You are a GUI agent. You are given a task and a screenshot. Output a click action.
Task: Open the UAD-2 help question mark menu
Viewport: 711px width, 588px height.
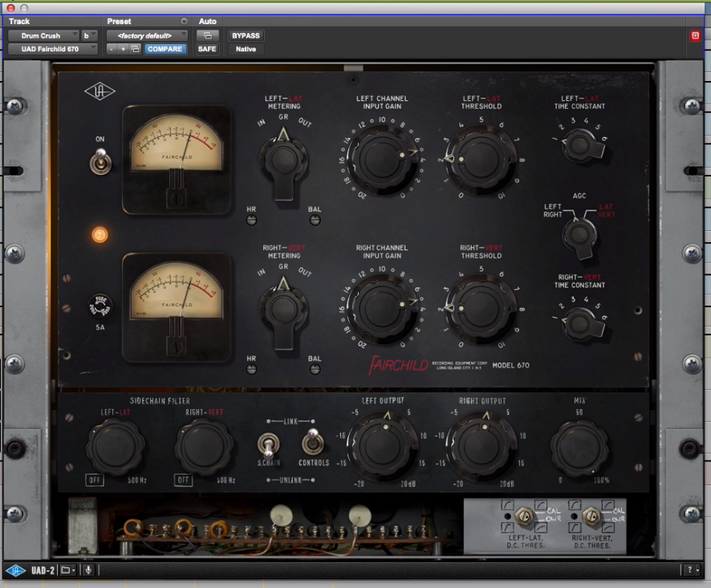[692, 570]
